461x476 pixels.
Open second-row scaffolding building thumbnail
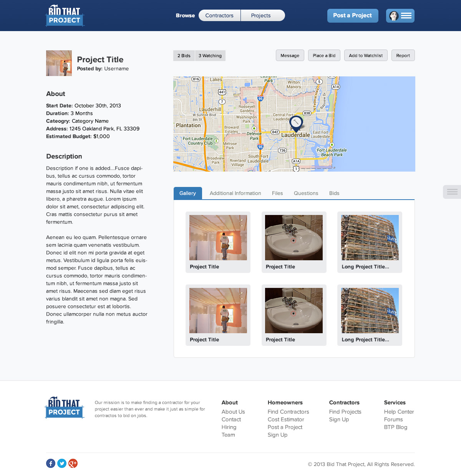click(370, 311)
